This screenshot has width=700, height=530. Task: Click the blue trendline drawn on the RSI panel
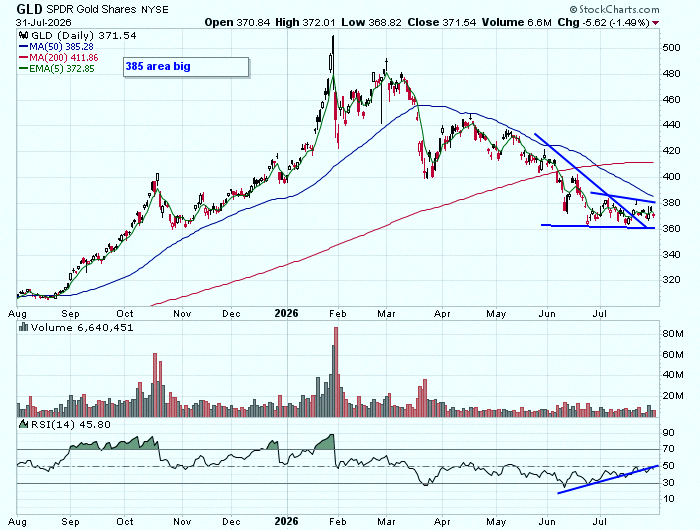click(608, 479)
